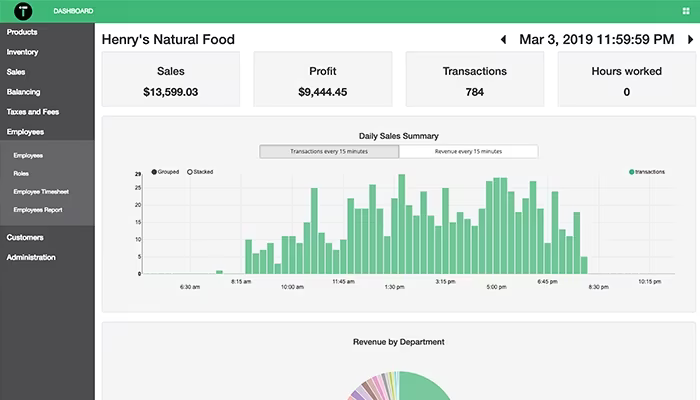Go to previous day with left arrow

pyautogui.click(x=504, y=40)
